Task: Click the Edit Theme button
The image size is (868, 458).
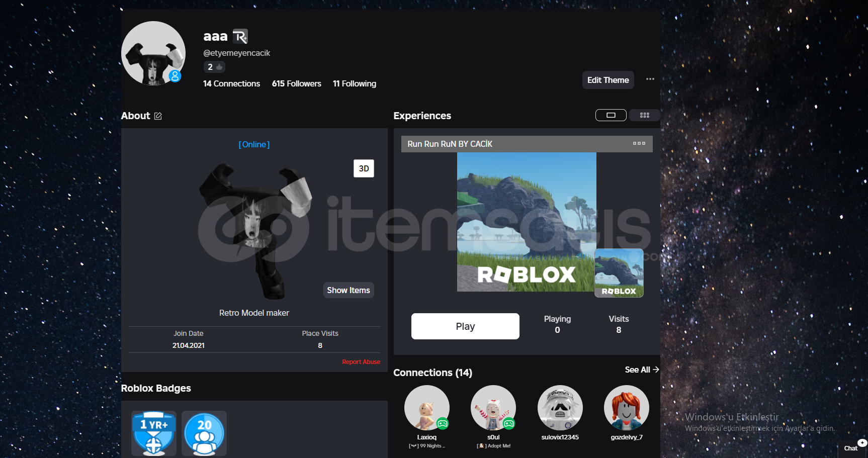Action: 608,80
